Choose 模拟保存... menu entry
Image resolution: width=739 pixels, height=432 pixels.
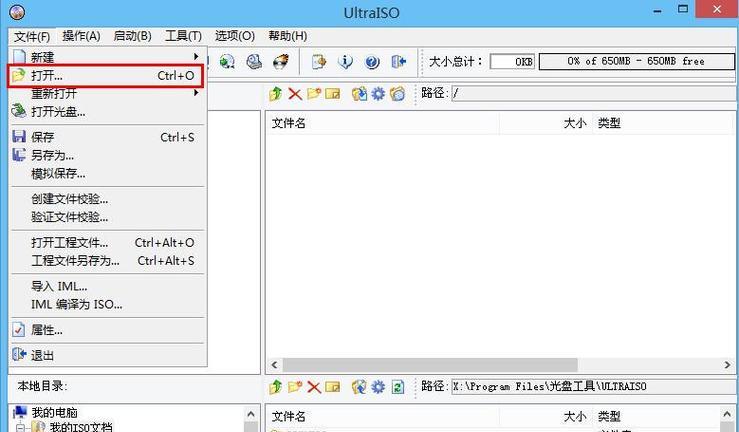[107, 173]
